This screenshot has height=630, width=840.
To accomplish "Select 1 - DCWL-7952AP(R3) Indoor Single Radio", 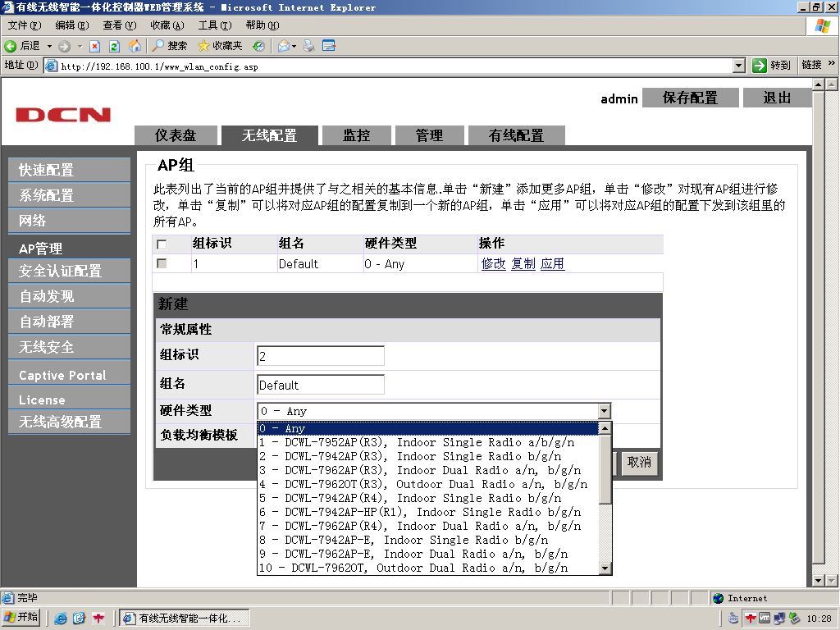I will click(x=427, y=442).
